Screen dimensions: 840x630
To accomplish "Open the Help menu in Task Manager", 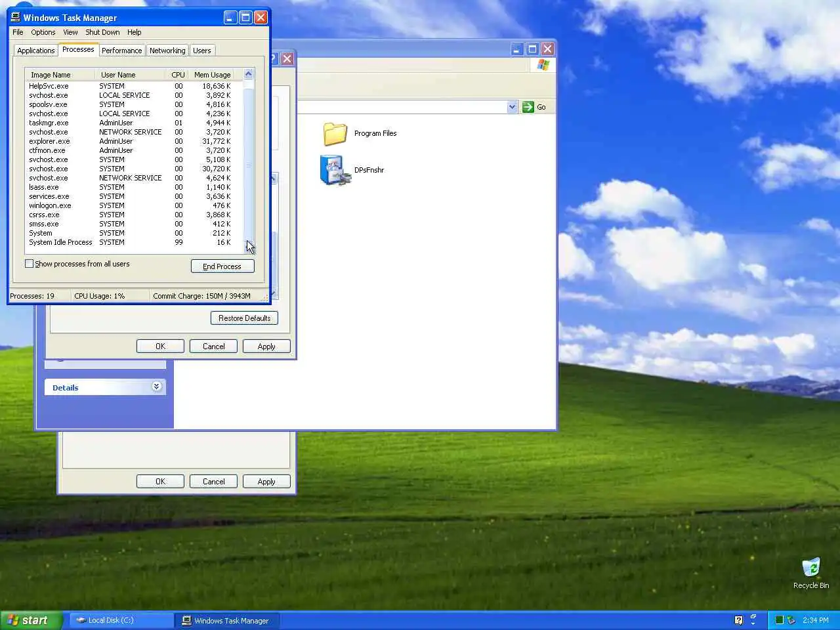I will [x=134, y=32].
